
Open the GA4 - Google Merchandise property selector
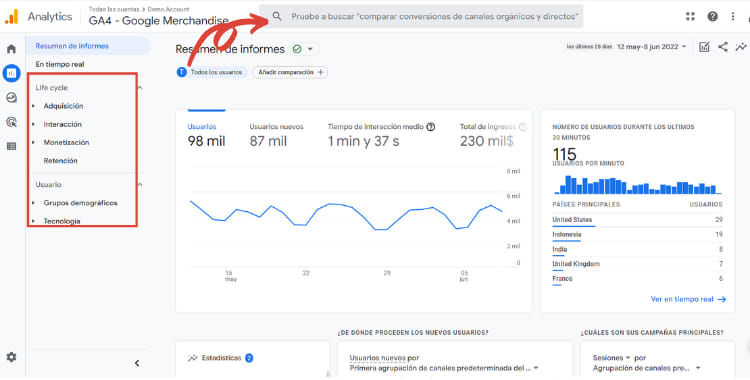[158, 21]
